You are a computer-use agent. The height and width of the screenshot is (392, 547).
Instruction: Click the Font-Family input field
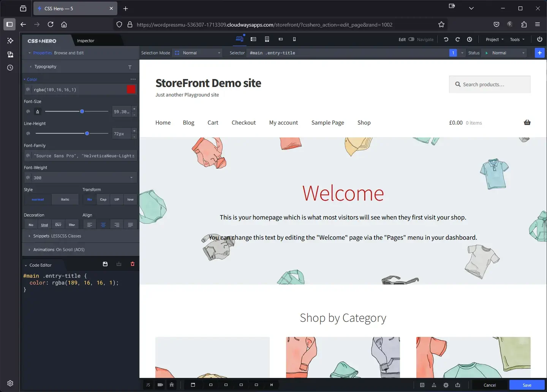pos(80,155)
